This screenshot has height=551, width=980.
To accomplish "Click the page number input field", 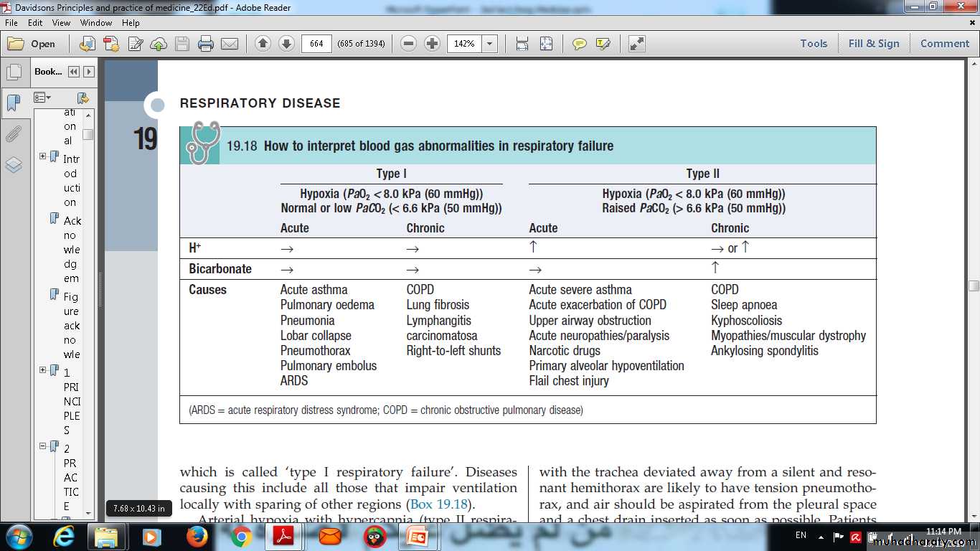I will (316, 44).
